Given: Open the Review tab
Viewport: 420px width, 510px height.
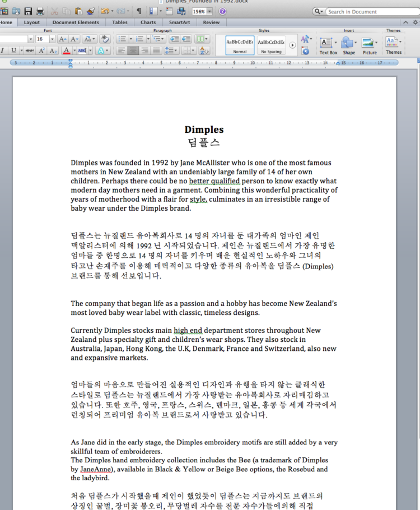Looking at the screenshot, I should point(211,22).
